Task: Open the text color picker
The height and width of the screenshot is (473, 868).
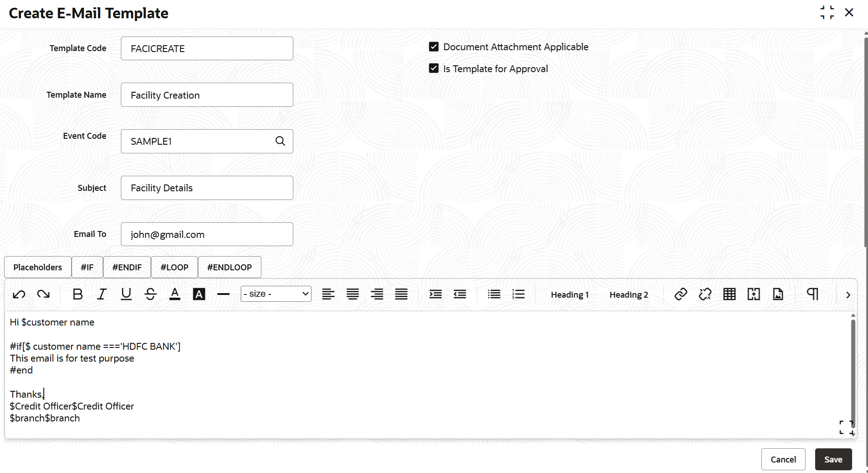Action: 175,294
